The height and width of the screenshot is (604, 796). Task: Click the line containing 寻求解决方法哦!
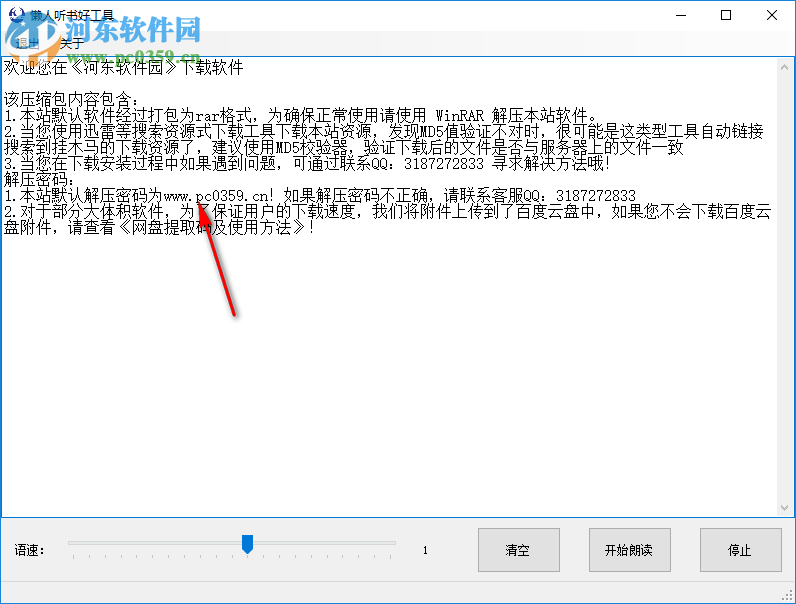[307, 163]
